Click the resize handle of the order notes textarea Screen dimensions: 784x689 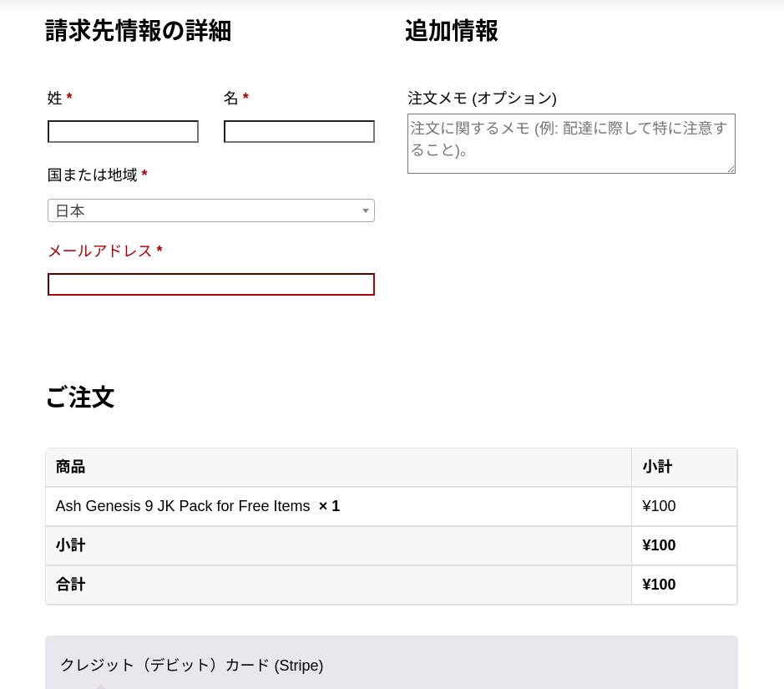(x=731, y=169)
